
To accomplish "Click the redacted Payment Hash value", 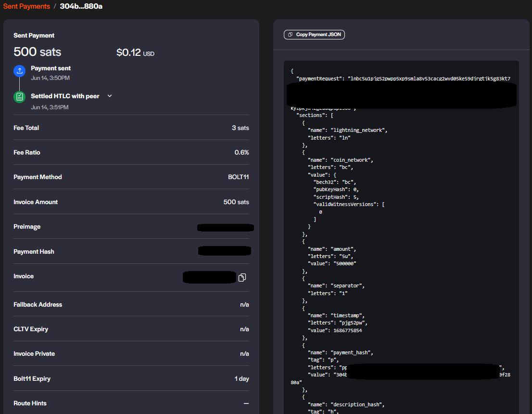I will tap(225, 251).
